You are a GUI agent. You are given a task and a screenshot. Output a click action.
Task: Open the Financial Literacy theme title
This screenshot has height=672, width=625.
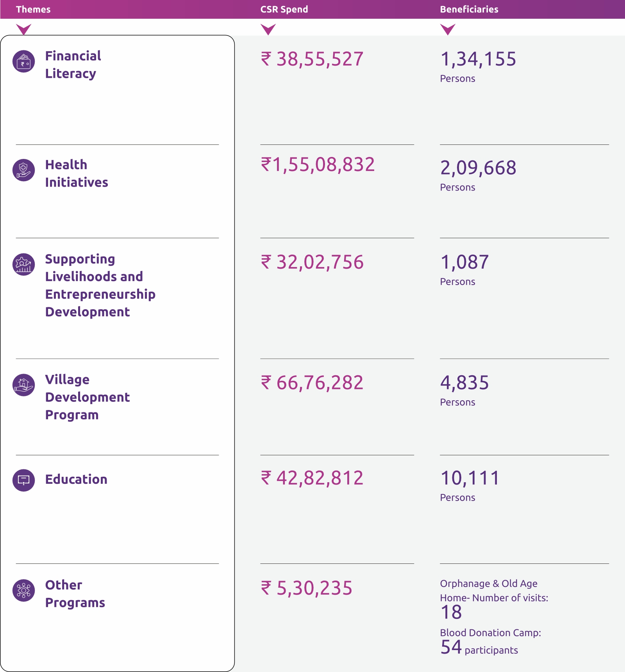[x=73, y=65]
